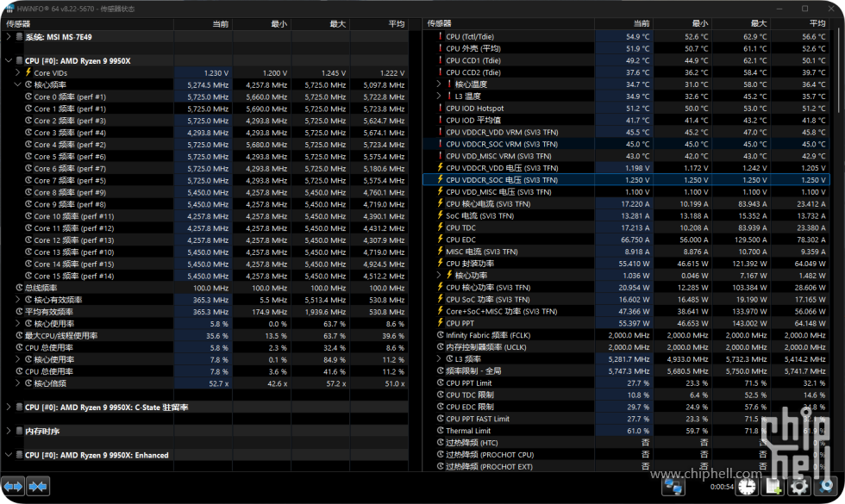Viewport: 845px width, 504px height.
Task: Expand the Core VIDs node
Action: 17,72
